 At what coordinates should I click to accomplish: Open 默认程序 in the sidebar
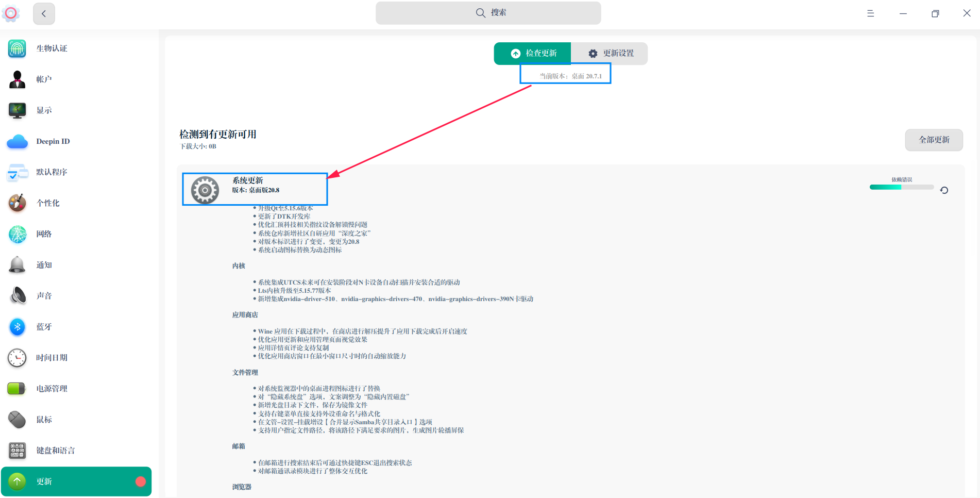pos(52,172)
